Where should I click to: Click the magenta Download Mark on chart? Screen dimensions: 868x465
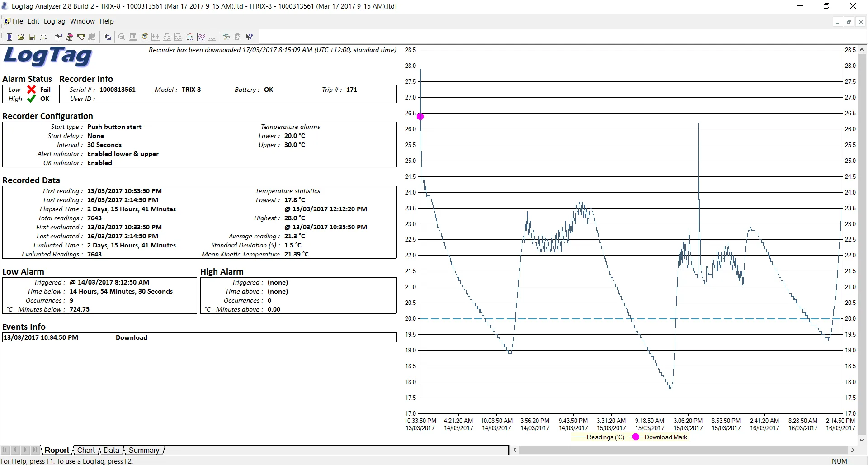[x=420, y=117]
